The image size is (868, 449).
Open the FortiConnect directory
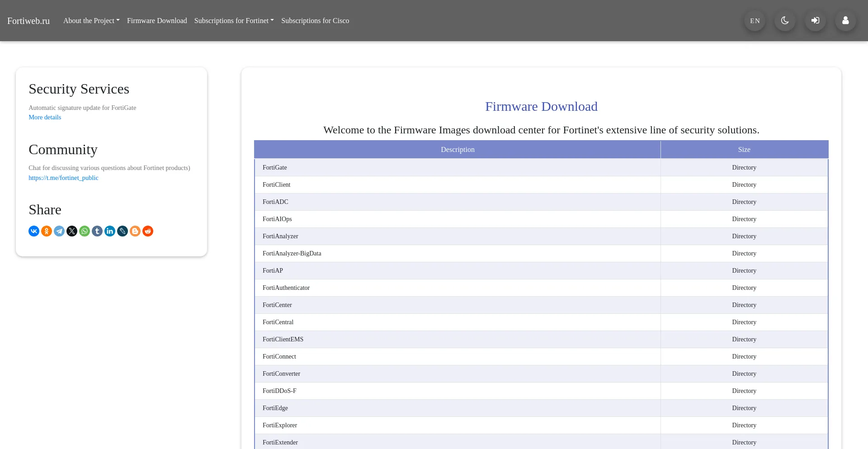279,356
